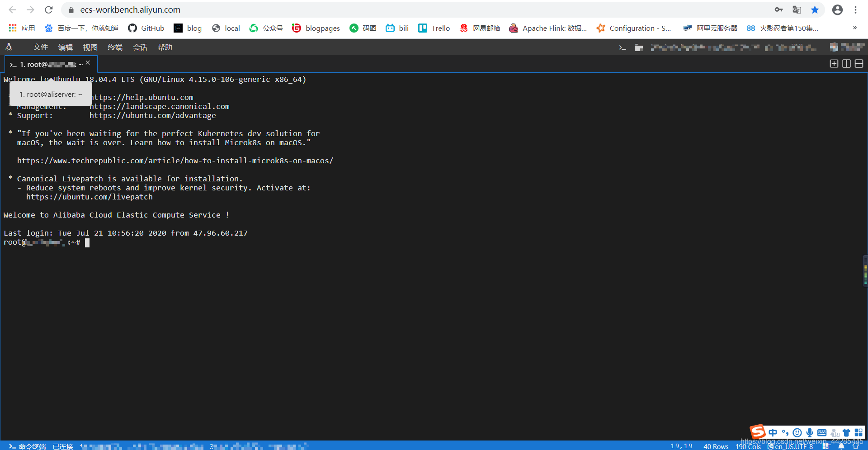Screen dimensions: 868x450
Task: Open the 视图 (View) menu
Action: coord(90,47)
